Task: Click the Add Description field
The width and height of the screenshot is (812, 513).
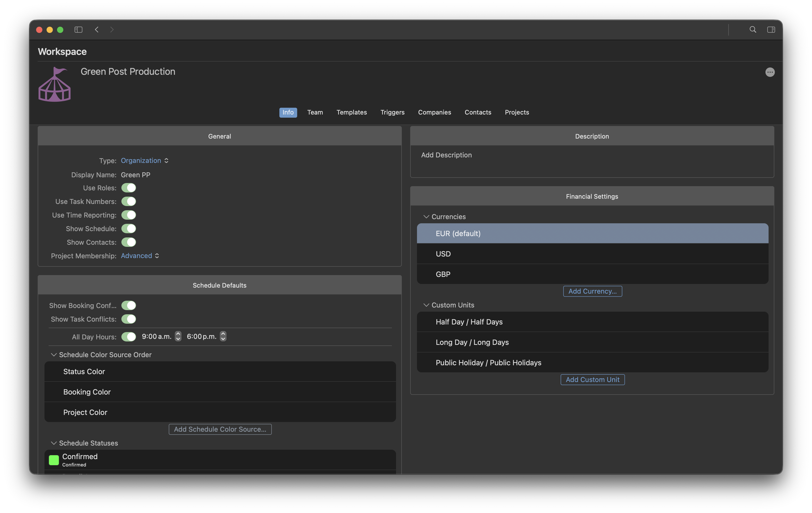Action: coord(446,155)
